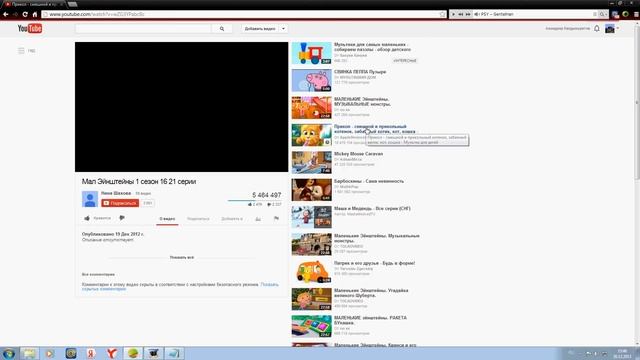Open the Peppa Pig video thumbnail
The width and height of the screenshot is (640, 360).
311,80
